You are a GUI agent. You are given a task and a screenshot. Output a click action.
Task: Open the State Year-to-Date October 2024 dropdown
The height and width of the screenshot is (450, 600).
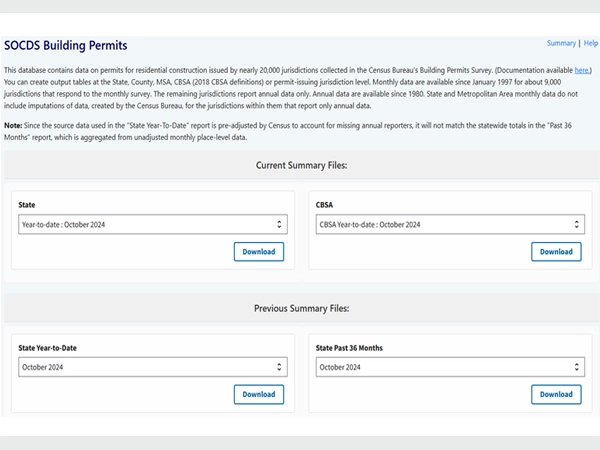pyautogui.click(x=153, y=367)
